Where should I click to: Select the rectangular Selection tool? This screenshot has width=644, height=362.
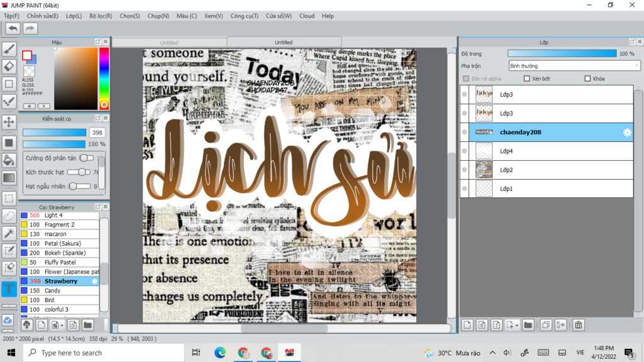(x=9, y=199)
